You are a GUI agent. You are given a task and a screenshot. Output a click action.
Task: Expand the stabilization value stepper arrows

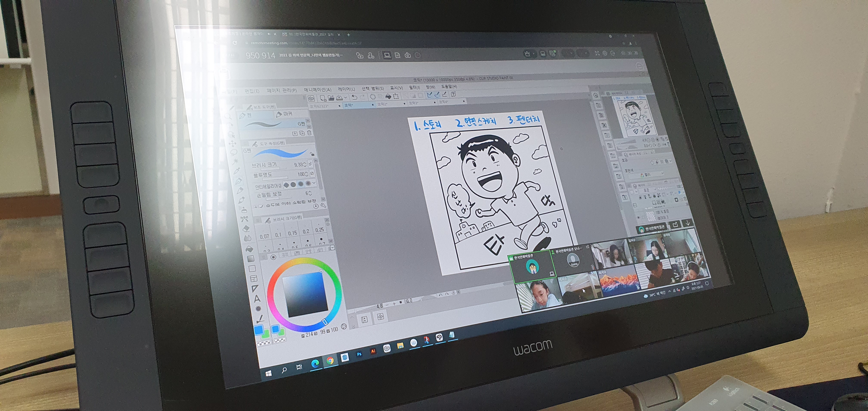(x=310, y=193)
